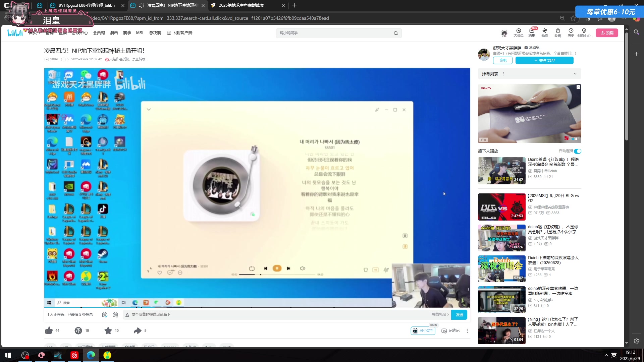Open the 创作中心 lightbulb icon

[584, 33]
